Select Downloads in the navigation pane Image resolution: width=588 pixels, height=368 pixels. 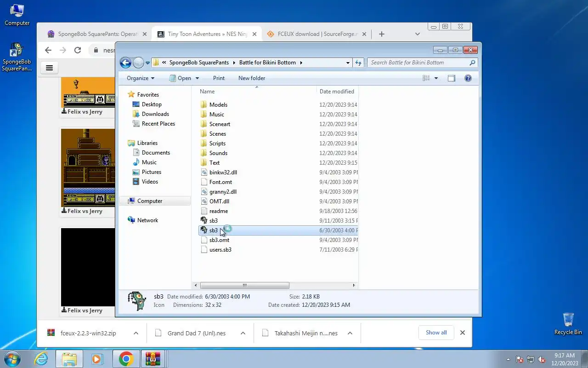155,114
